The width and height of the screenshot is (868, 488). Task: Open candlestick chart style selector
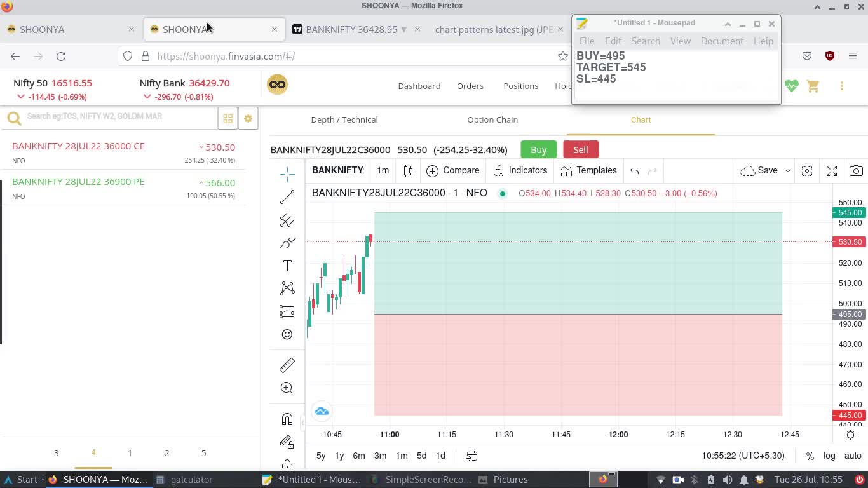[408, 170]
